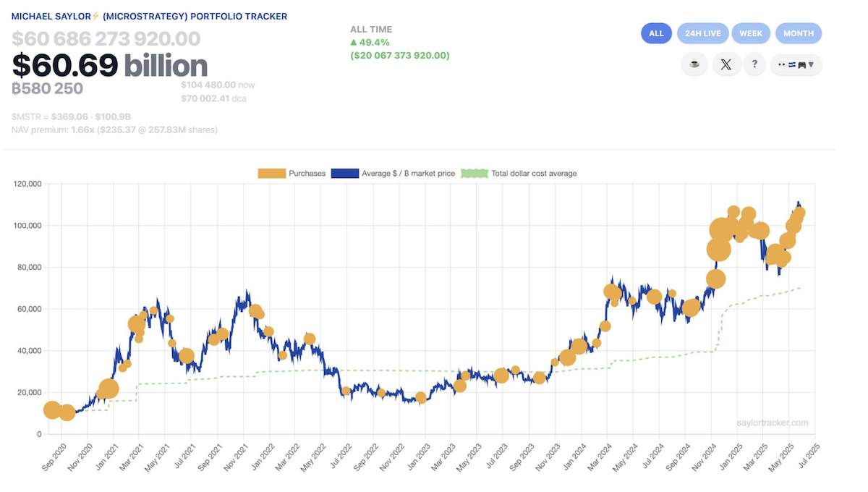Screen dimensions: 868x492
Task: Click the $60 686 273 920.00 exact value
Action: 106,38
